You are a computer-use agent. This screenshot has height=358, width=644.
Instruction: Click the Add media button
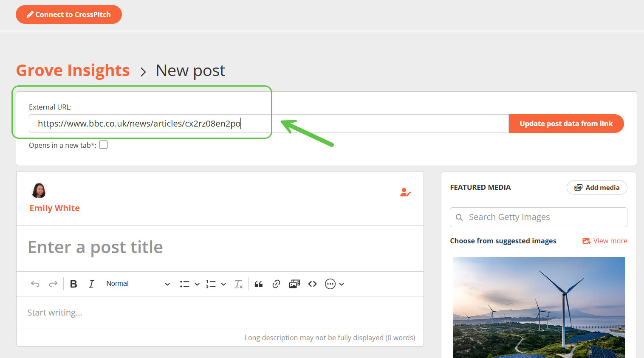(597, 187)
